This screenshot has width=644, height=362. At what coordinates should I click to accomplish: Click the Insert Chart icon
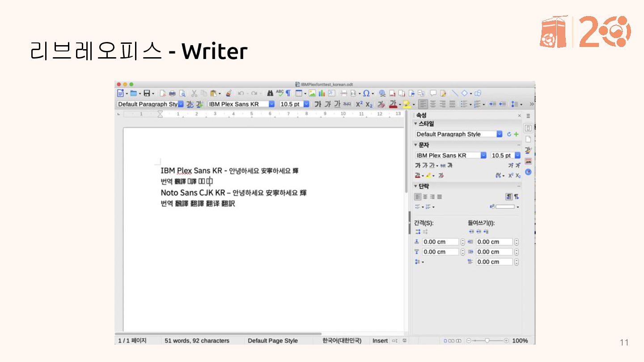click(321, 93)
